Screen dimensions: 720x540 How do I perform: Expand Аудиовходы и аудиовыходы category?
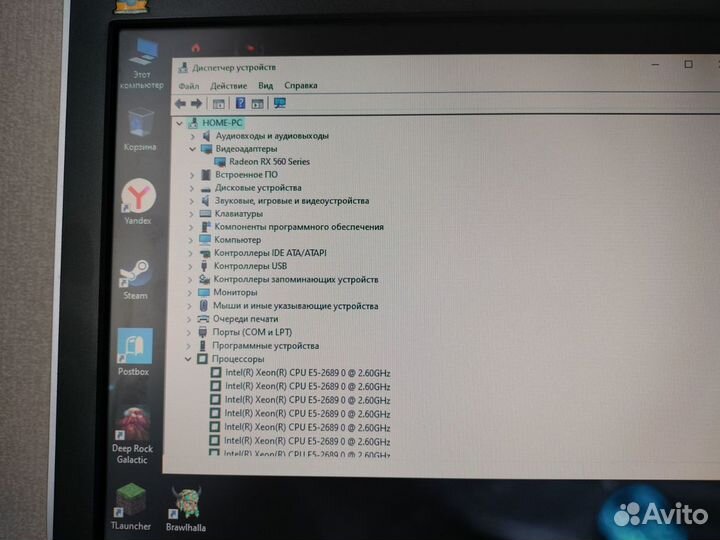tap(193, 136)
